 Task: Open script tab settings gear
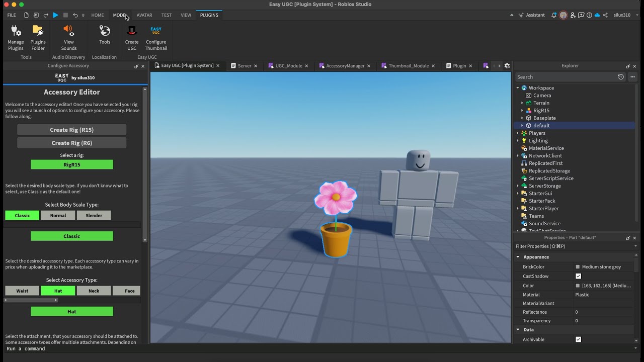coord(507,66)
